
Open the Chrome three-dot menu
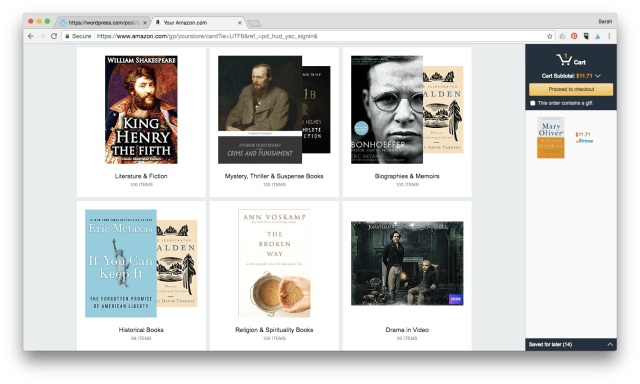tap(609, 36)
